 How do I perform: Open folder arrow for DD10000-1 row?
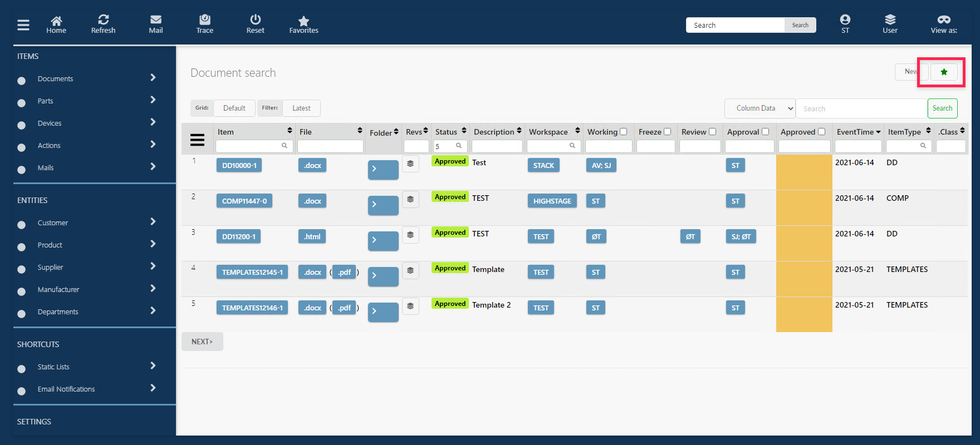coord(383,169)
